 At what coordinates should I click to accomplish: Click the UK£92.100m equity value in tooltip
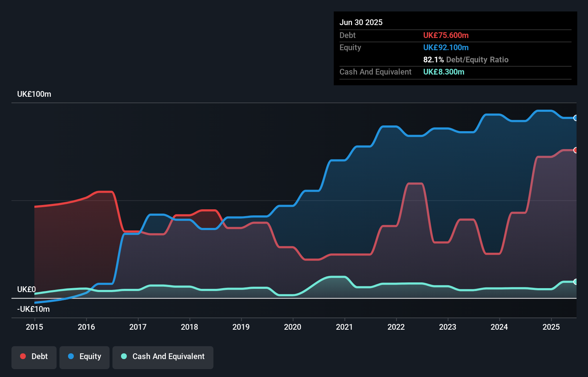446,48
